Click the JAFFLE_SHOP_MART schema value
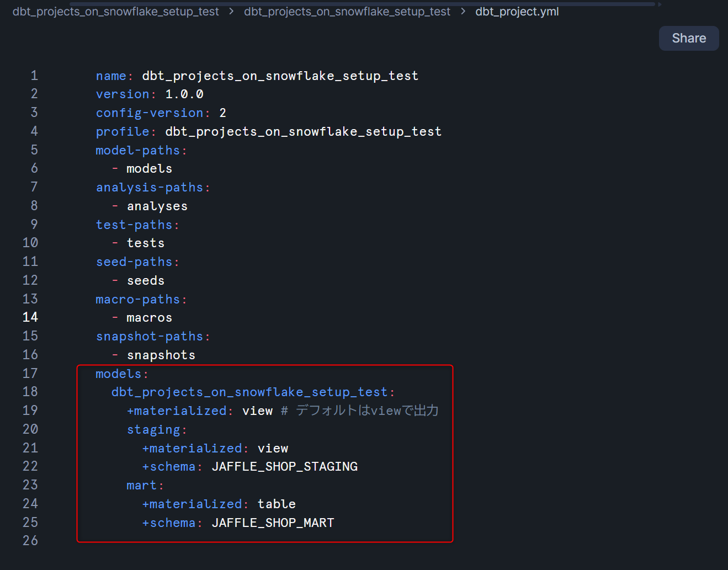 click(x=273, y=523)
